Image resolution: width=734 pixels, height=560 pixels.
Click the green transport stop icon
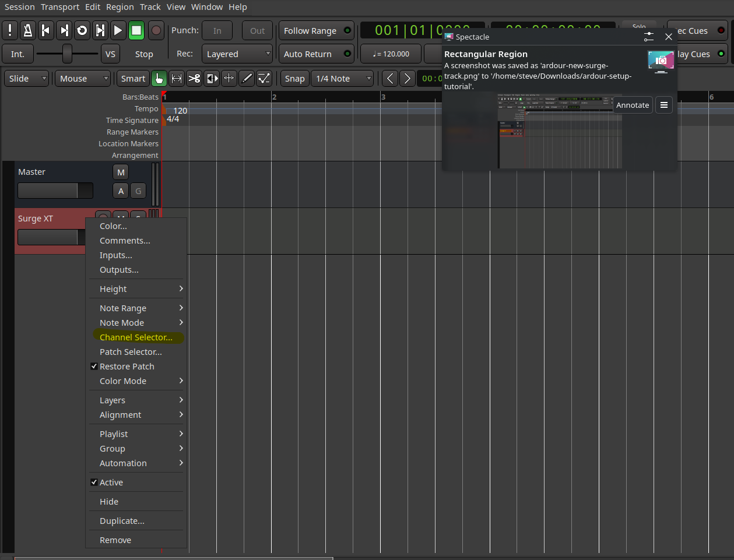tap(136, 30)
